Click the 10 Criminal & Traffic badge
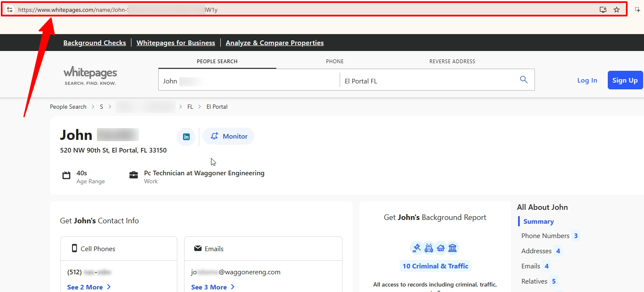 point(435,266)
